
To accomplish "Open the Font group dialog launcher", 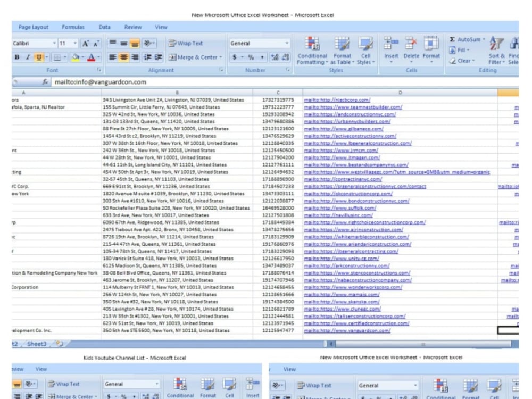I will [x=99, y=70].
